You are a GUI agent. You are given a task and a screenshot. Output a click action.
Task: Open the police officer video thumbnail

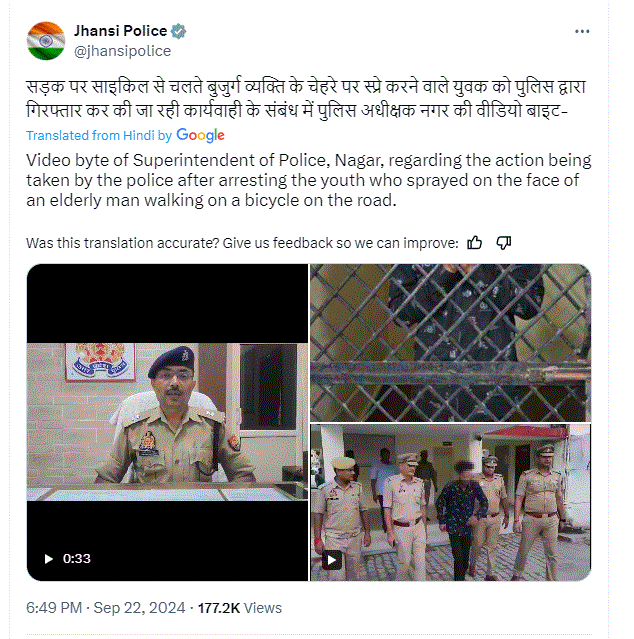pyautogui.click(x=167, y=422)
